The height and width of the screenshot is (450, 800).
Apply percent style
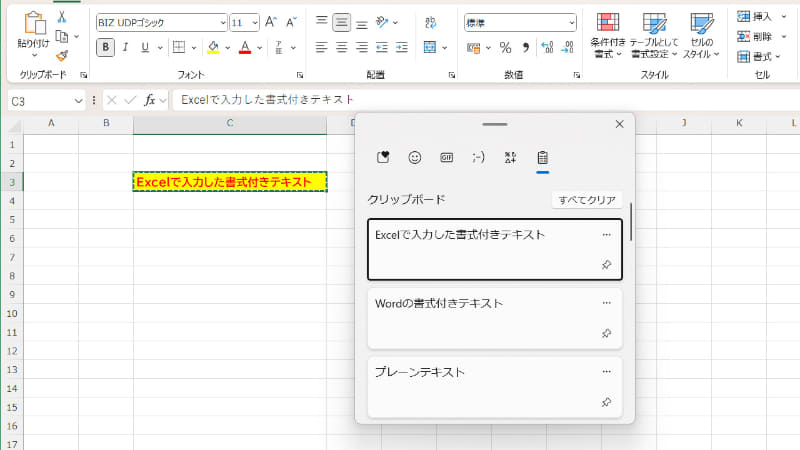coord(505,48)
